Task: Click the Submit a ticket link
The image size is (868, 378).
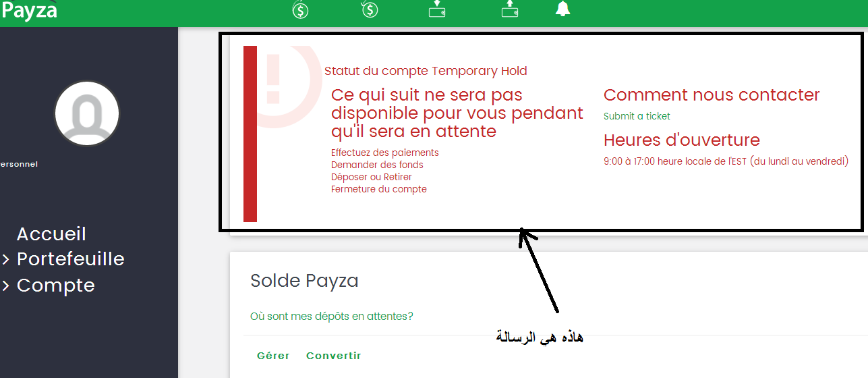Action: [637, 116]
